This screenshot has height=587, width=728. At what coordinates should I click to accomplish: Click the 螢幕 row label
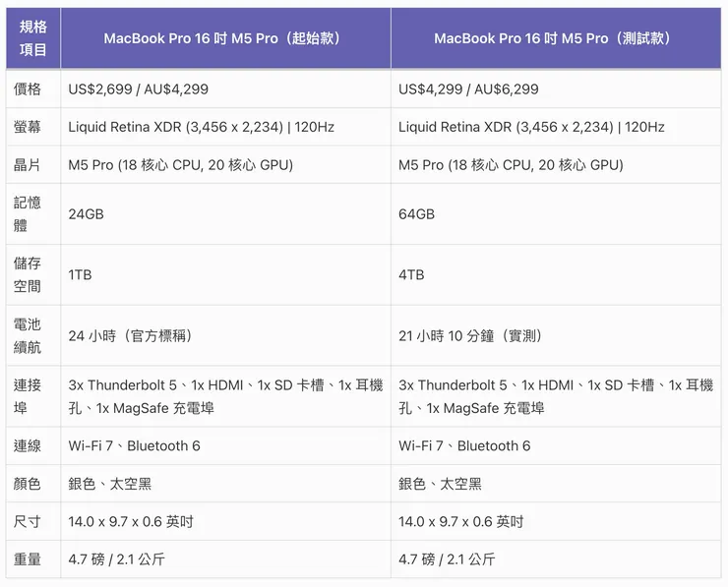[x=29, y=127]
